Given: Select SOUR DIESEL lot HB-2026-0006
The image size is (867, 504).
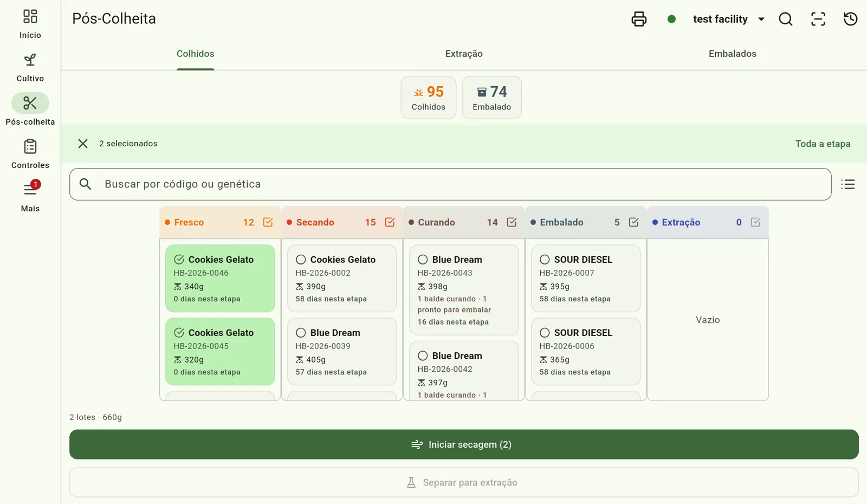Looking at the screenshot, I should [586, 351].
